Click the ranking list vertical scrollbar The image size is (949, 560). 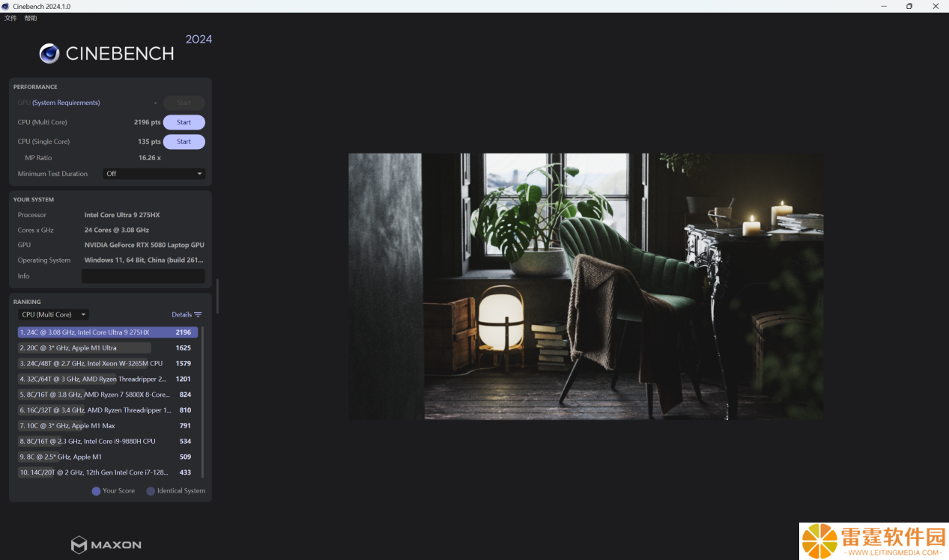202,402
